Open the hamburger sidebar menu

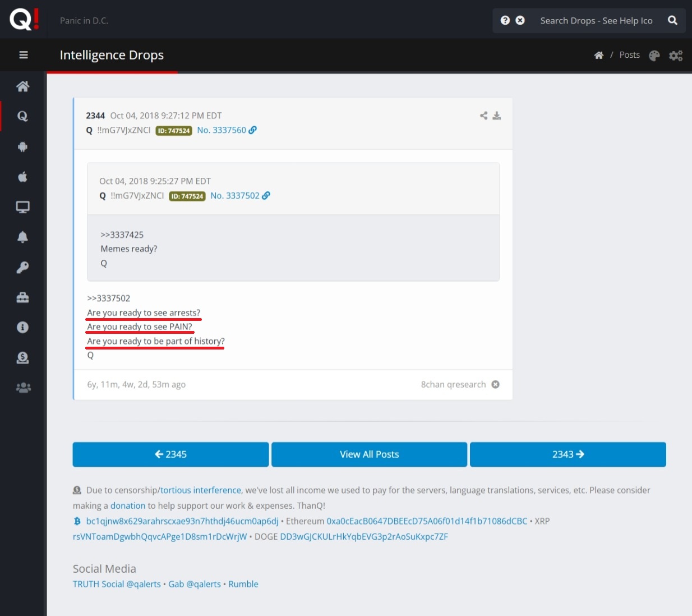23,55
